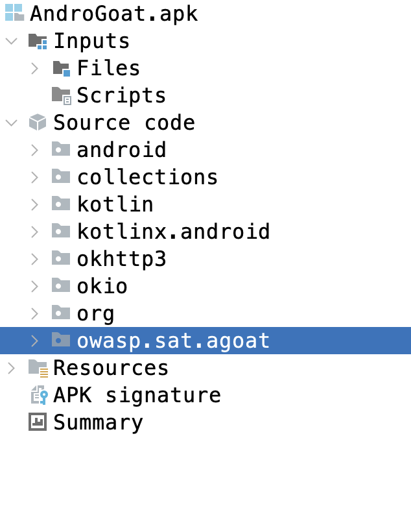Collapse the Source code node

(11, 123)
